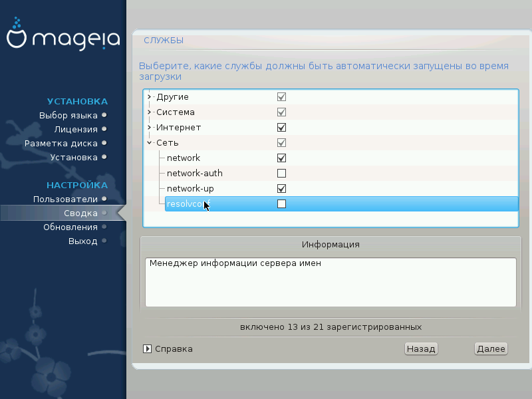The image size is (532, 399).
Task: Select the Интернет category label
Action: coord(178,128)
